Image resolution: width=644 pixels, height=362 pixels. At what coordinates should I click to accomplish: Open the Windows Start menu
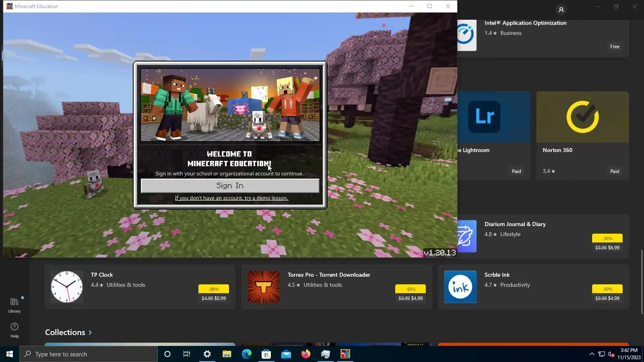(x=10, y=354)
